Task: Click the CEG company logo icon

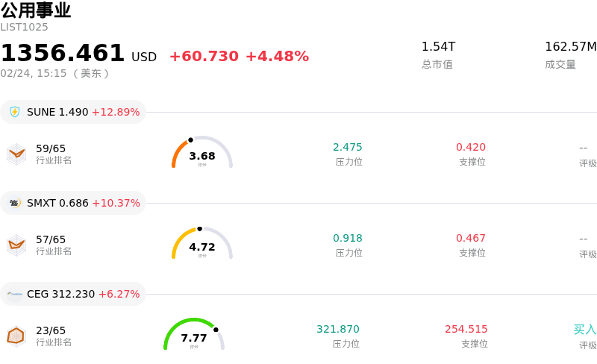Action: pyautogui.click(x=15, y=294)
